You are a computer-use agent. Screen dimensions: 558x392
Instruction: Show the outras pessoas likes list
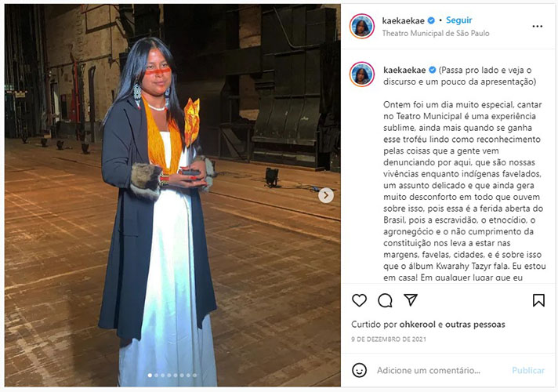pos(475,325)
